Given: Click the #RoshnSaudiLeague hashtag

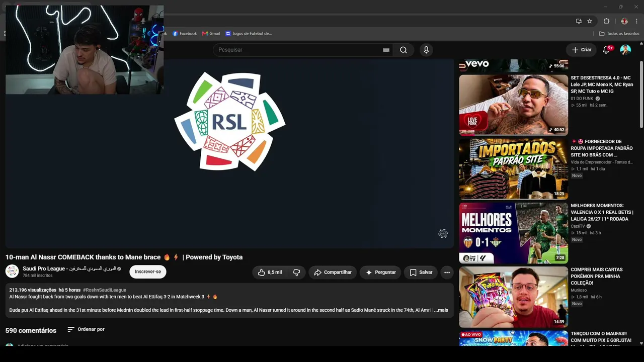Looking at the screenshot, I should click(105, 290).
